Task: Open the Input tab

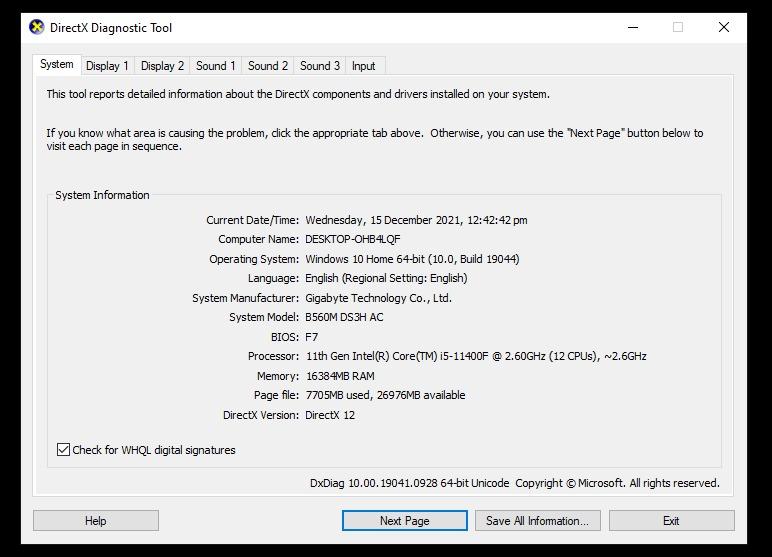Action: pos(363,66)
